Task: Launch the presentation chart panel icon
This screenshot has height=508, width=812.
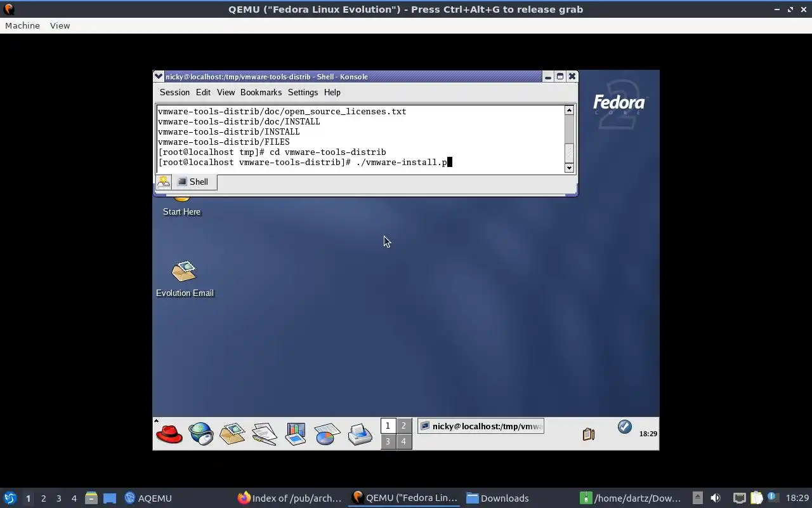Action: tap(296, 434)
